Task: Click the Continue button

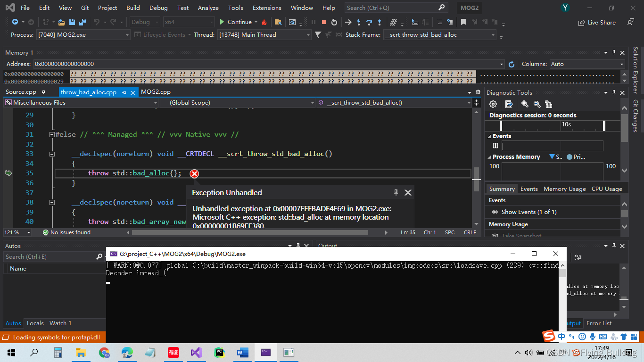Action: click(x=235, y=22)
